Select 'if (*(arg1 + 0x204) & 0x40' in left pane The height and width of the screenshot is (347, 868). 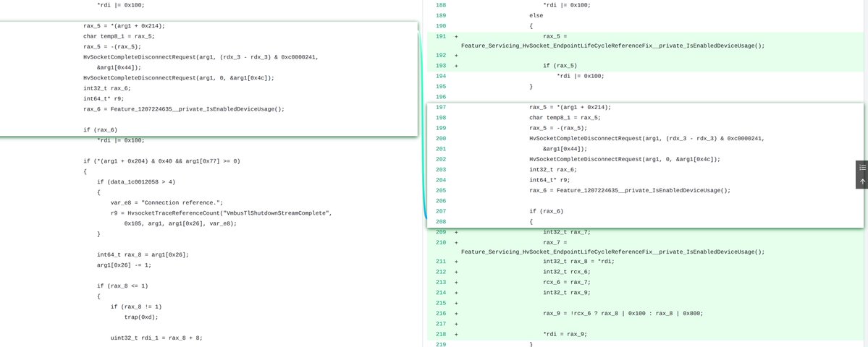[128, 161]
